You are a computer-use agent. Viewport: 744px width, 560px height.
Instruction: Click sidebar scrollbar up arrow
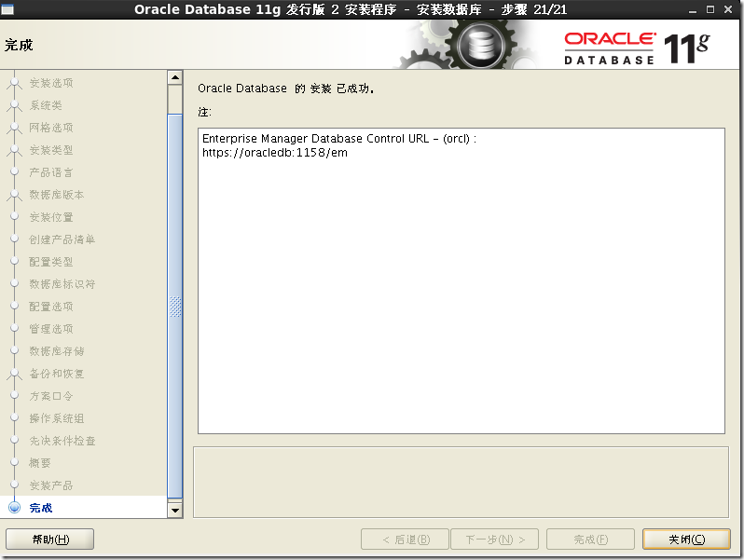pos(175,77)
